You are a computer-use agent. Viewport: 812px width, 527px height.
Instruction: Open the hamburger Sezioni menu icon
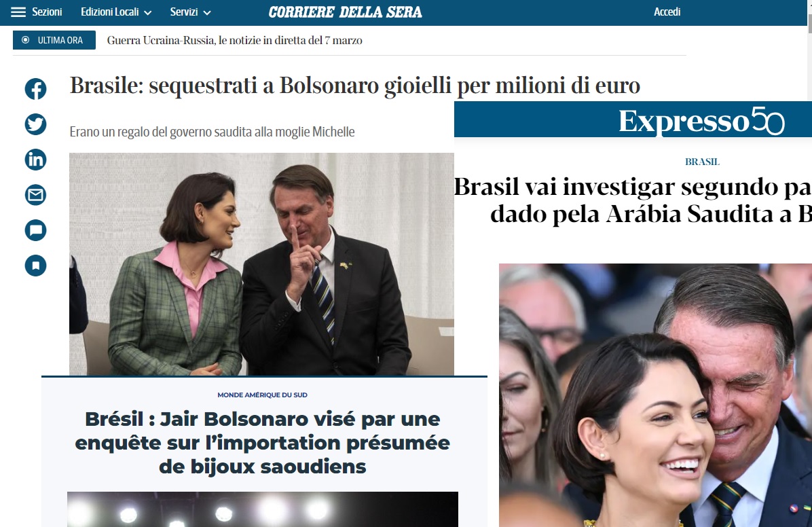point(18,12)
